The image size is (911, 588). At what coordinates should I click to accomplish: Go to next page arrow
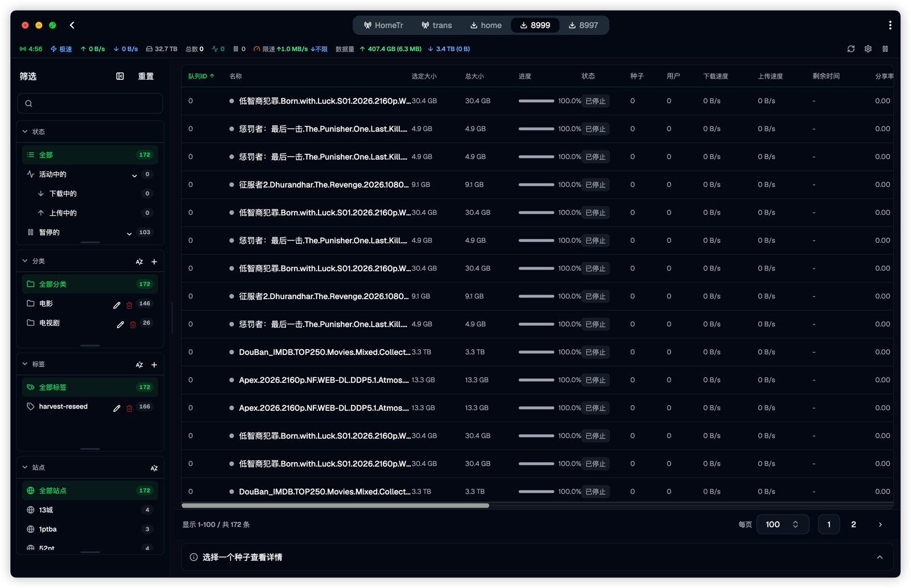(x=880, y=524)
